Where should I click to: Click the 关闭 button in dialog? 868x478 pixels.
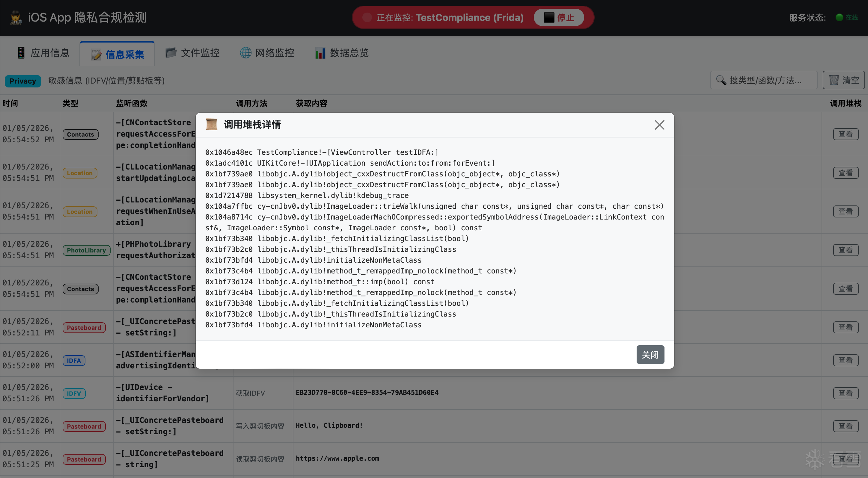pyautogui.click(x=650, y=355)
